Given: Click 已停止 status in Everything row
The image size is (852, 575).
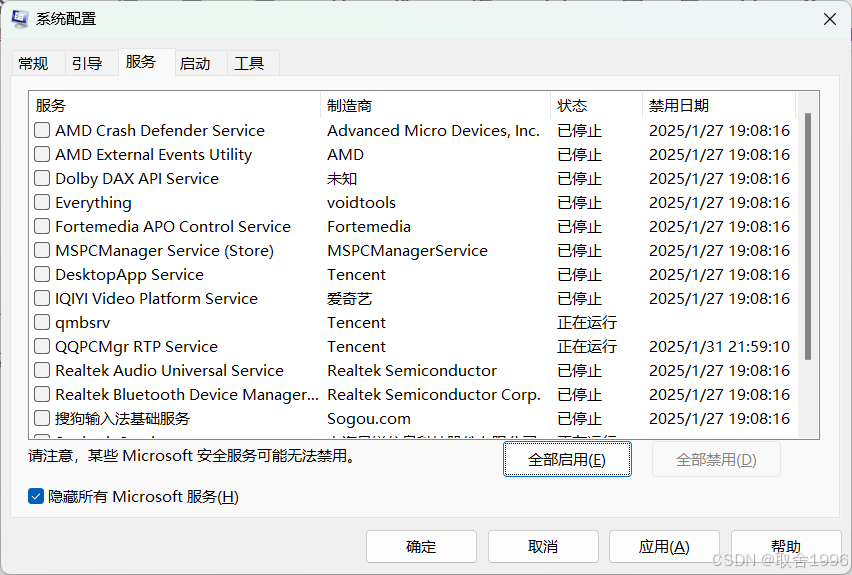Looking at the screenshot, I should (x=579, y=202).
